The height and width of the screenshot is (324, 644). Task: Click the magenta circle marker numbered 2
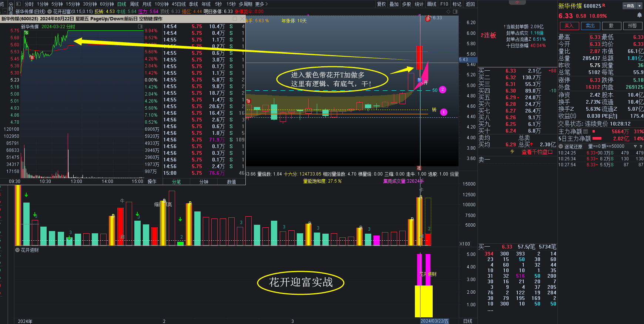click(442, 90)
